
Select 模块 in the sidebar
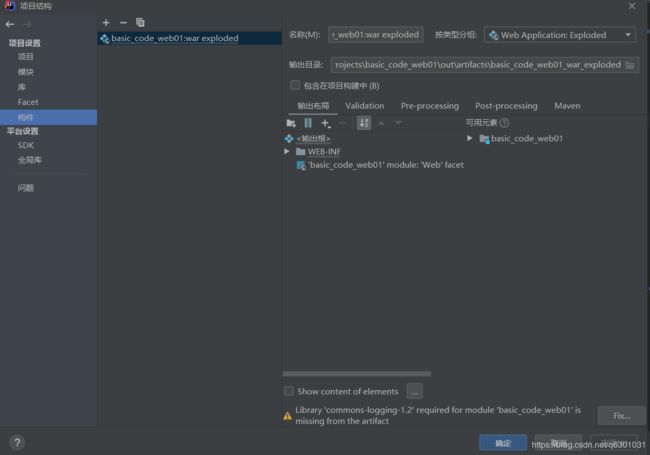[x=26, y=72]
